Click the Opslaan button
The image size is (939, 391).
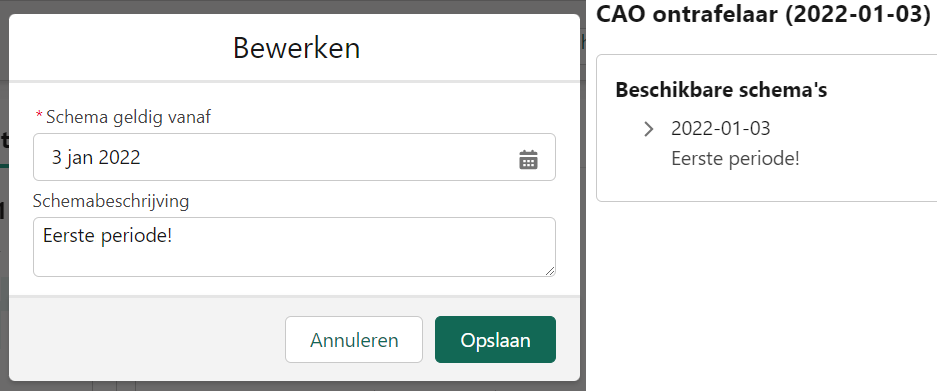click(495, 340)
